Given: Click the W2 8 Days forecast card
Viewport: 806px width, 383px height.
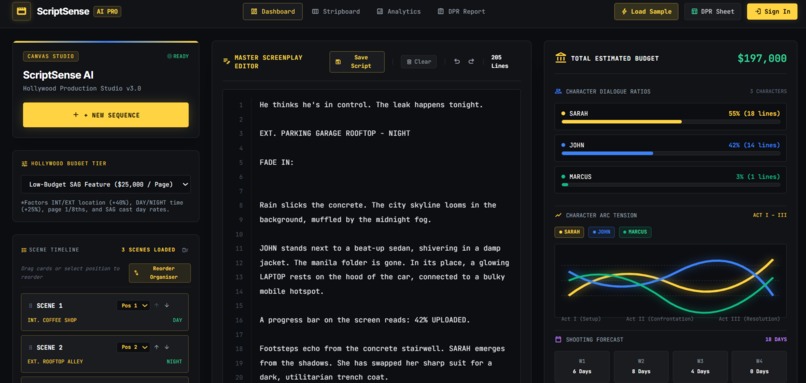Looking at the screenshot, I should 641,366.
